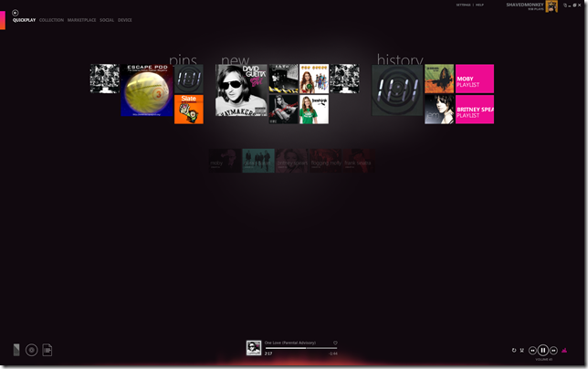Skip to the next track

tap(553, 350)
